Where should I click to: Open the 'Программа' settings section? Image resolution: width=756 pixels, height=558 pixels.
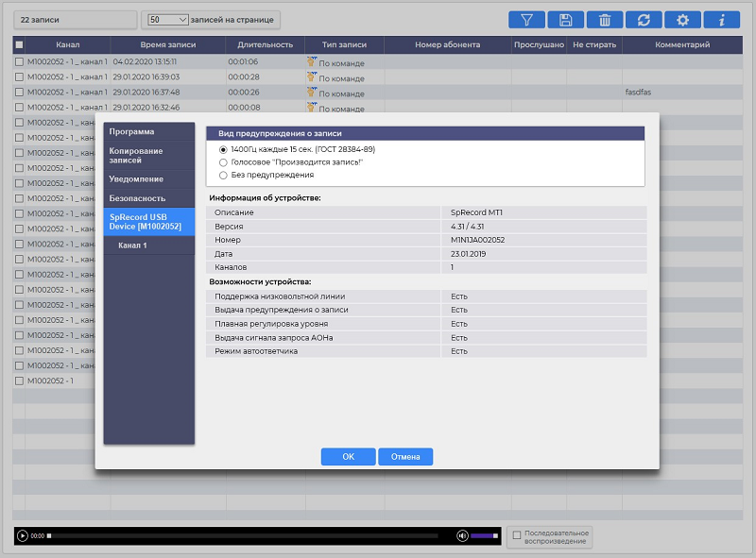click(x=149, y=131)
